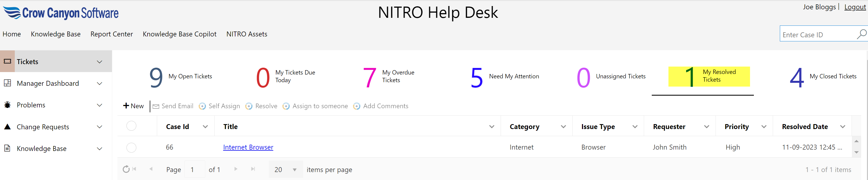Image resolution: width=868 pixels, height=180 pixels.
Task: Open the items per page dropdown
Action: click(x=294, y=170)
